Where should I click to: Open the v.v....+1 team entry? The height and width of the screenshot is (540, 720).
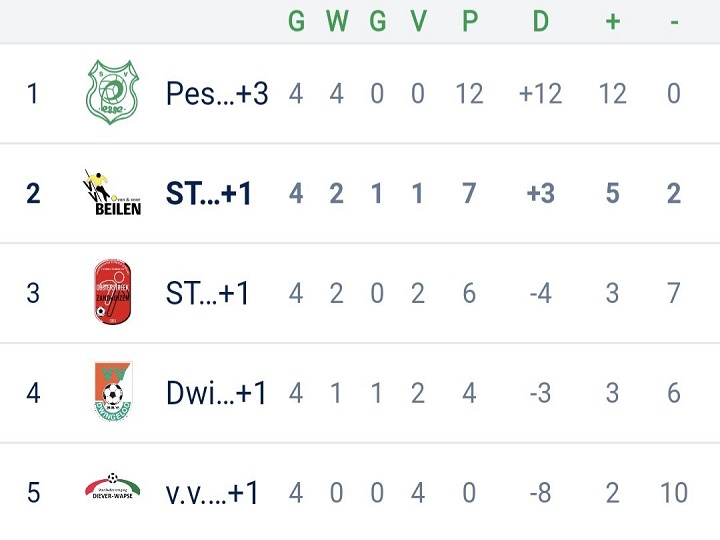[x=212, y=493]
